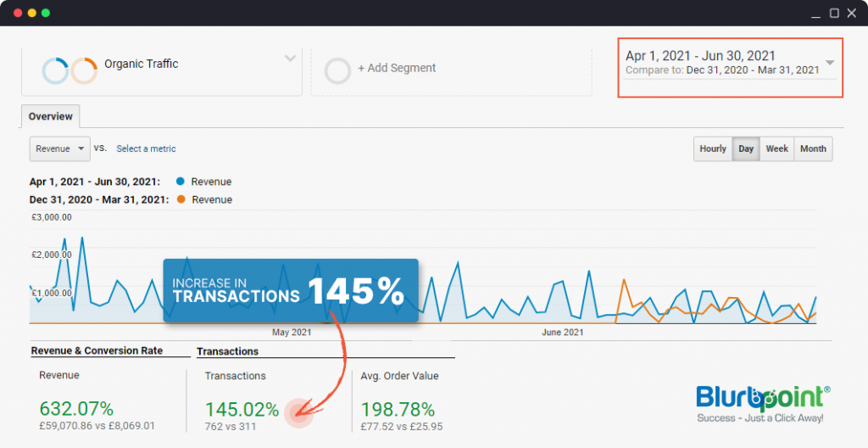This screenshot has width=868, height=448.
Task: Open the Revenue metric dropdown
Action: [x=59, y=148]
